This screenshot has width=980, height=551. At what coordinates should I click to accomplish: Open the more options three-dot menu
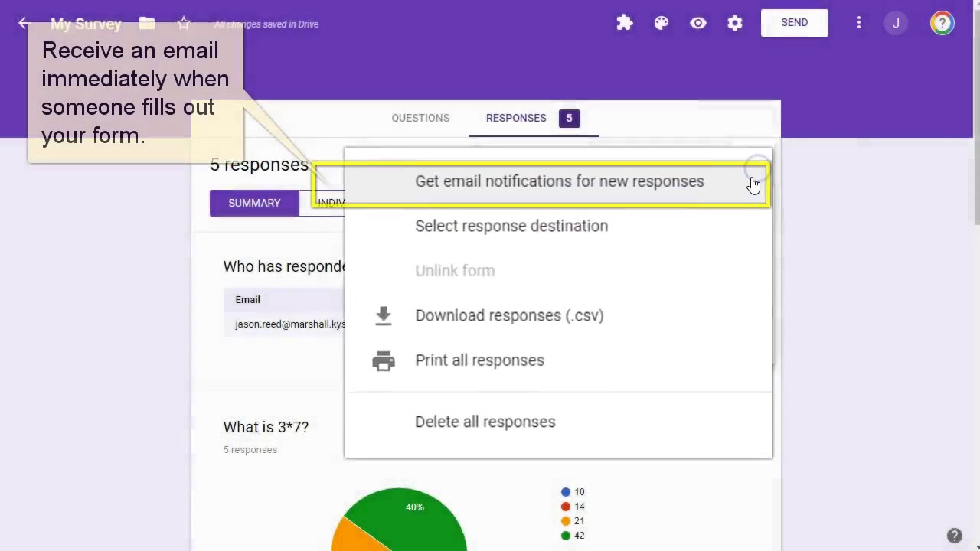point(859,23)
